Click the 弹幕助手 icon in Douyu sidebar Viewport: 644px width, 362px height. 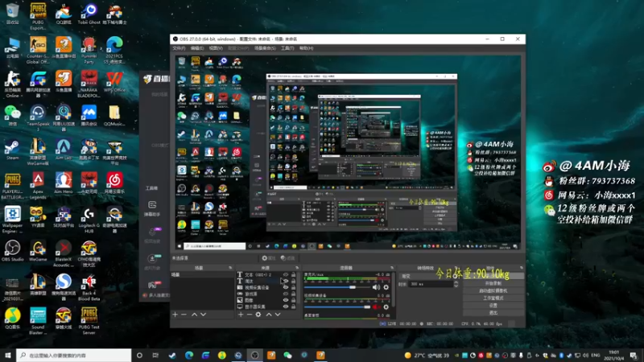pos(152,208)
